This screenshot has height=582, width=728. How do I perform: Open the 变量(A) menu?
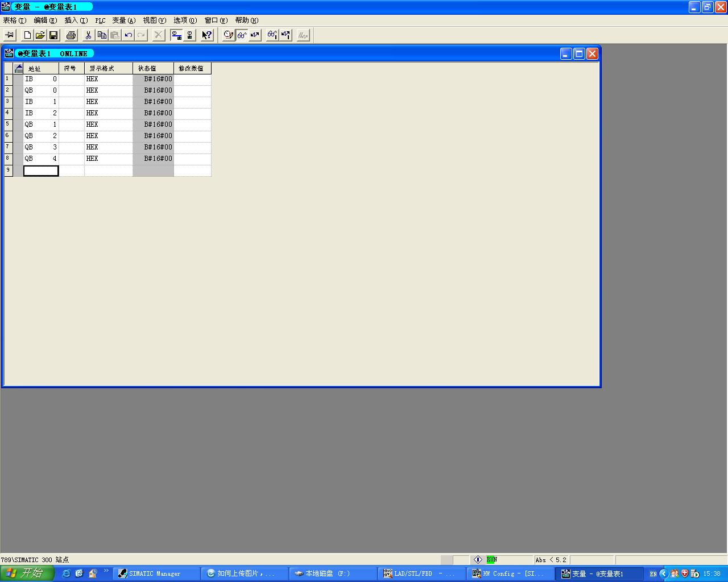(x=123, y=20)
